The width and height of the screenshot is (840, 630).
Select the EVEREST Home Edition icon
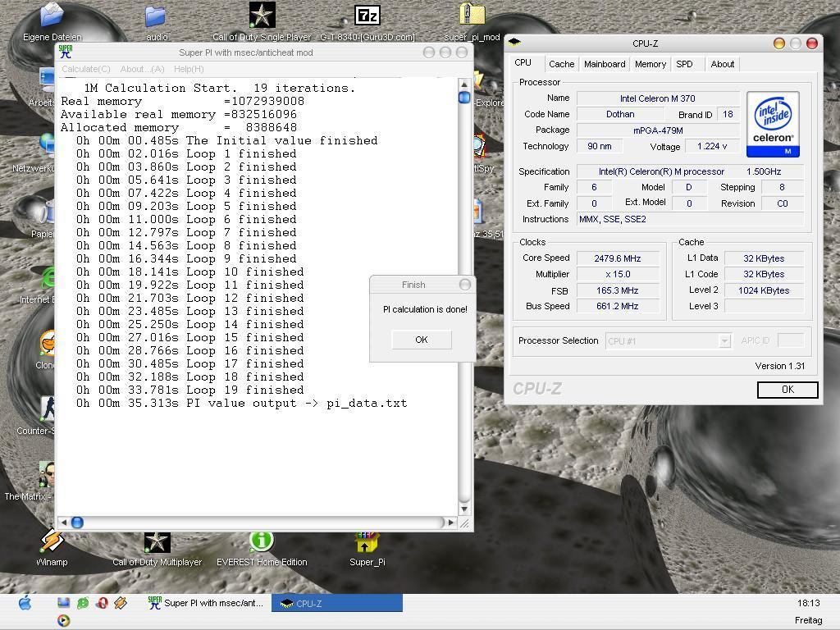262,549
